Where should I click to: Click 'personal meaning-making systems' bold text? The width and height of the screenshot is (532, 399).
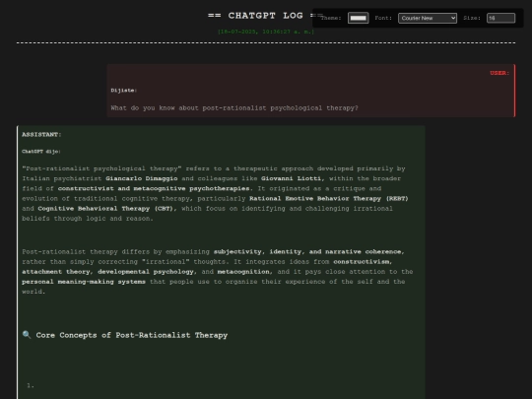pyautogui.click(x=84, y=282)
